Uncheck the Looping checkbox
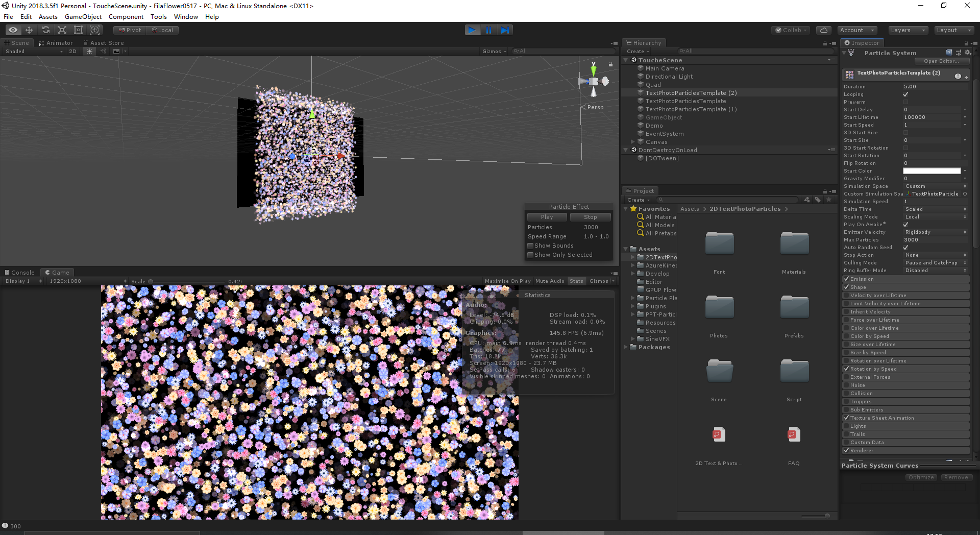Screen dimensions: 980x535 pyautogui.click(x=905, y=94)
